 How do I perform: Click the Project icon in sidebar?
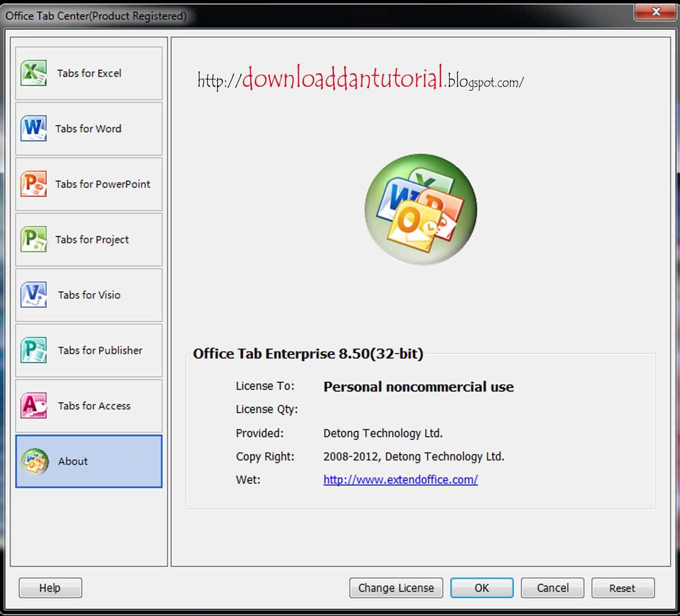(34, 239)
